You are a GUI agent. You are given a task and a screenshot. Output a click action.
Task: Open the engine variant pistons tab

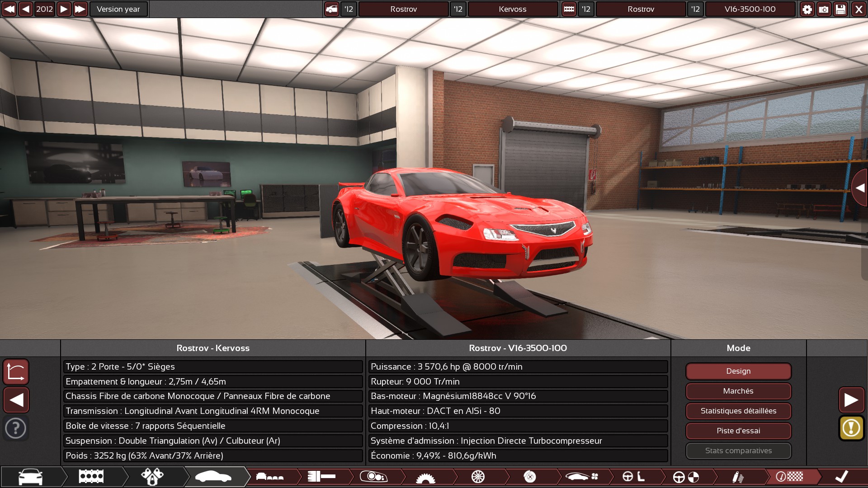pyautogui.click(x=152, y=477)
